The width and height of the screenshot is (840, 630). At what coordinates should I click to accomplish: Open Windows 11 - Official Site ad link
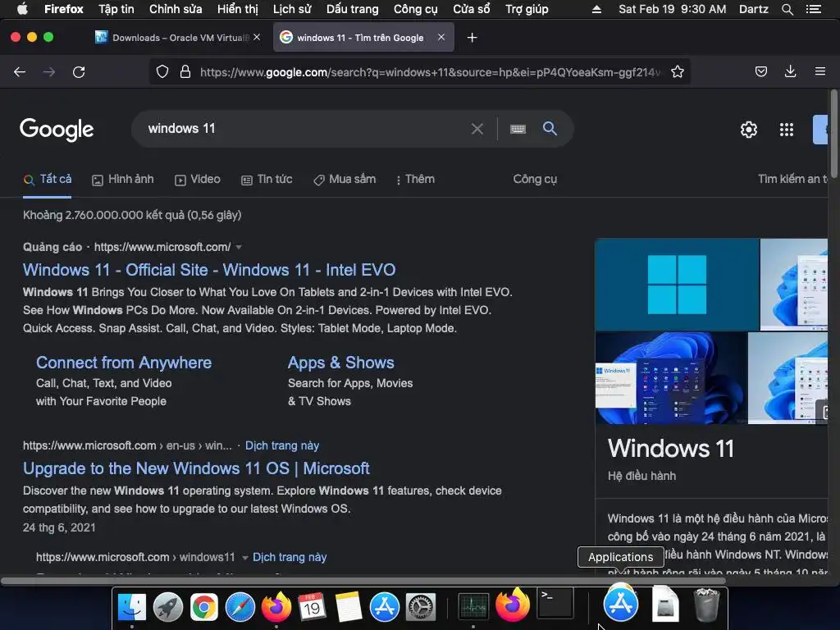209,269
